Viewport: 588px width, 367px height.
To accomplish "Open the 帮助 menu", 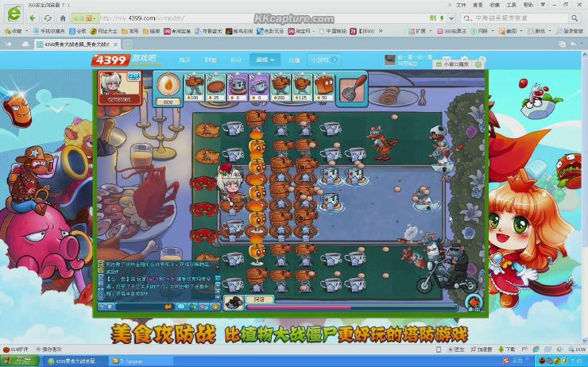I will pos(528,5).
